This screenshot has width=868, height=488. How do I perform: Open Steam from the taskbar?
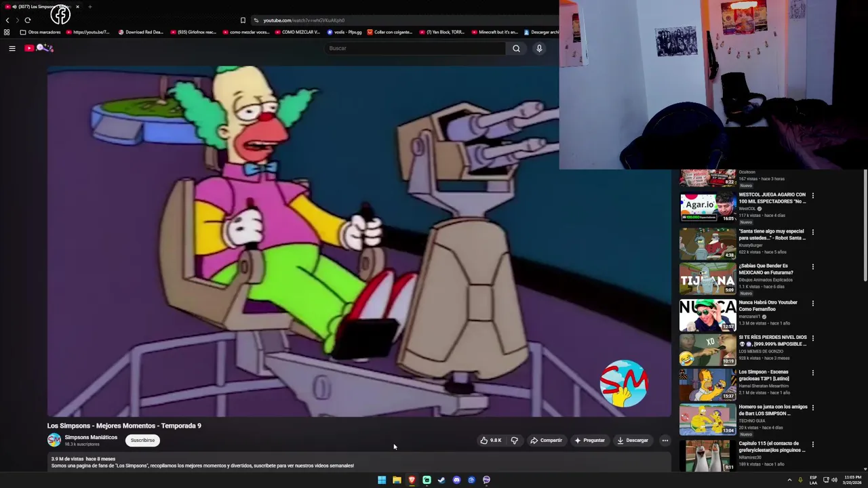(x=441, y=480)
